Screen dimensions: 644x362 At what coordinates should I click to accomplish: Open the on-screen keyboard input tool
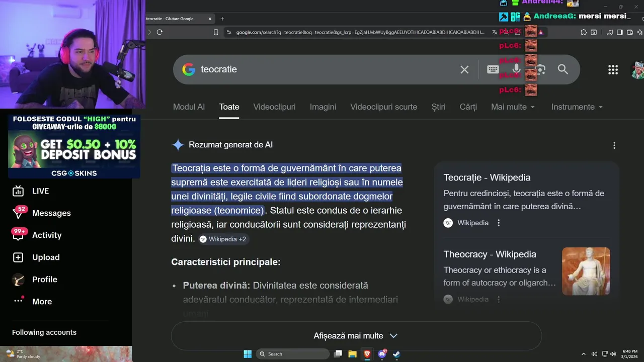[493, 69]
